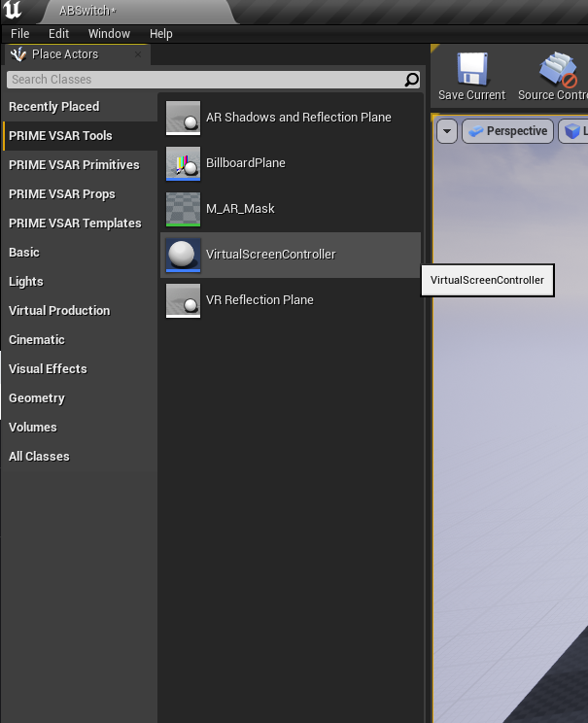Select the M_AR_Mask item label

240,208
